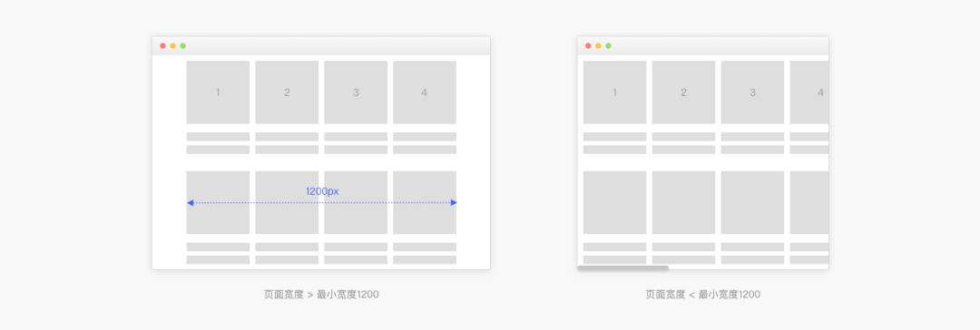
Task: Select grid block 1 in left window
Action: (218, 92)
